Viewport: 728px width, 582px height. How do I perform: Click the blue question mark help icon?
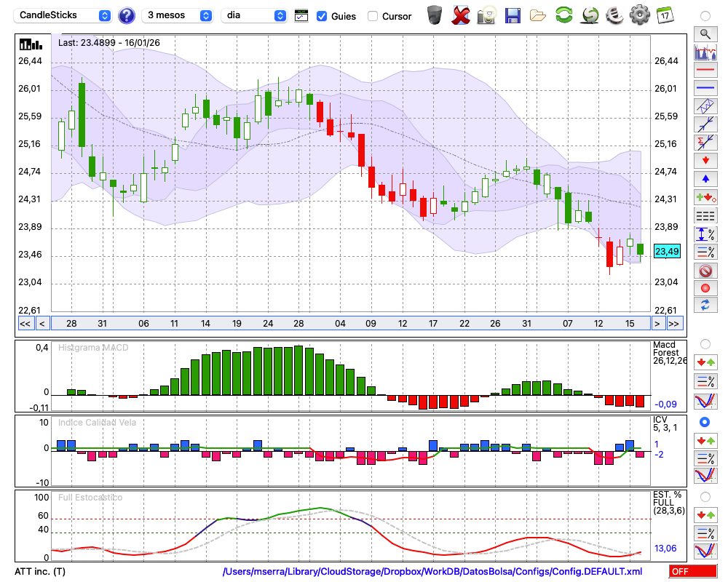click(127, 15)
